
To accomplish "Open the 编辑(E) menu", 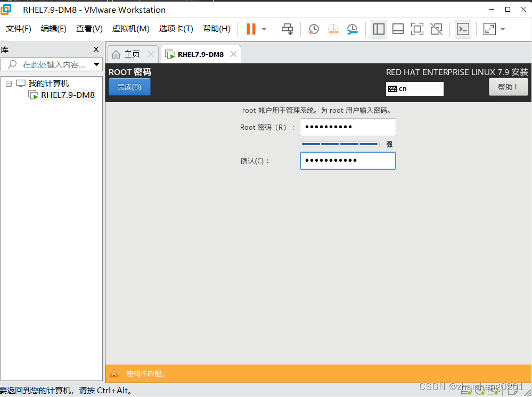I will (54, 29).
